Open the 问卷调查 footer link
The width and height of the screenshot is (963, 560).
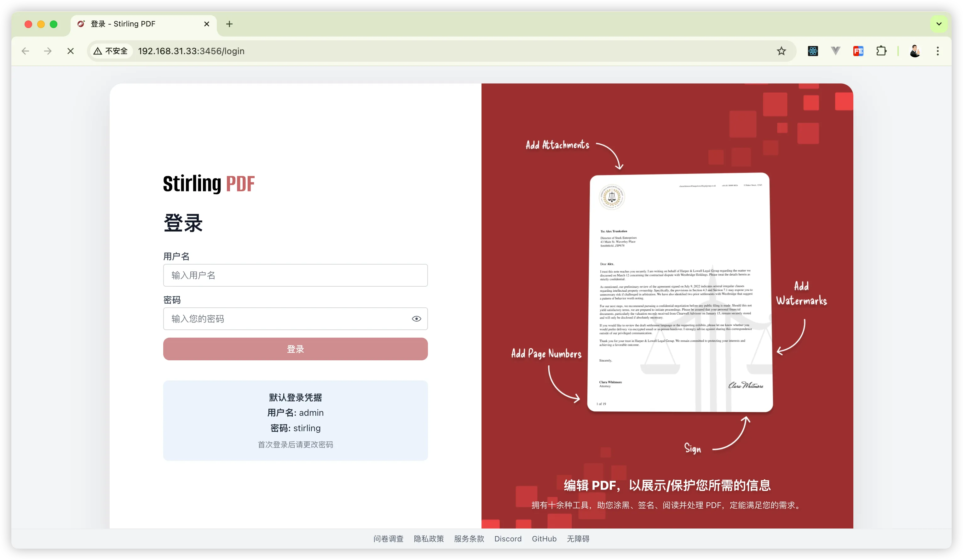point(388,539)
